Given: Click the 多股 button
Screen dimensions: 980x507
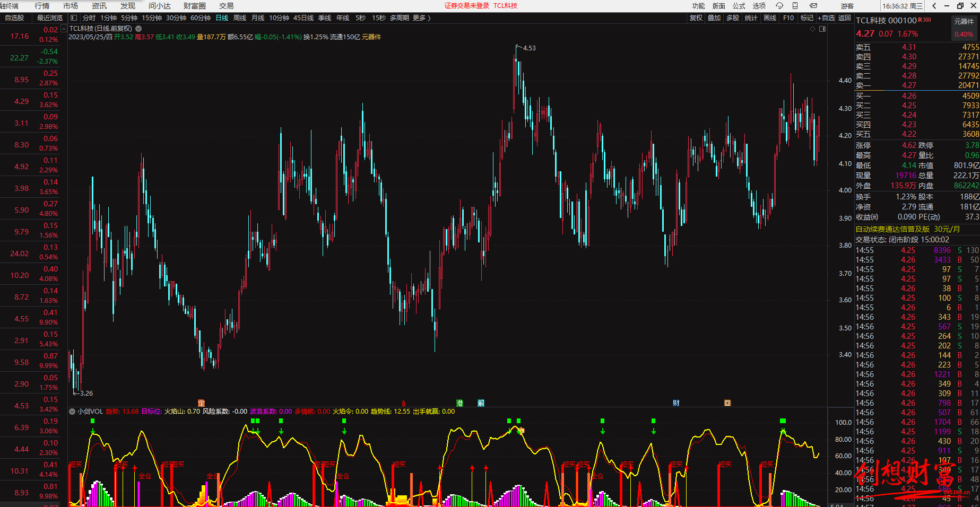Looking at the screenshot, I should pos(733,18).
